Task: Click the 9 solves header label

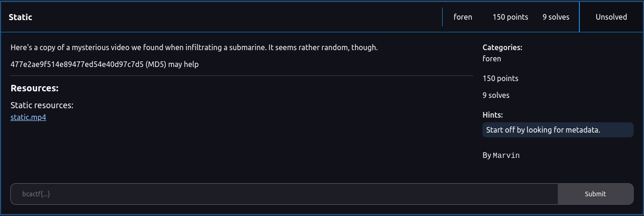Action: pos(556,17)
